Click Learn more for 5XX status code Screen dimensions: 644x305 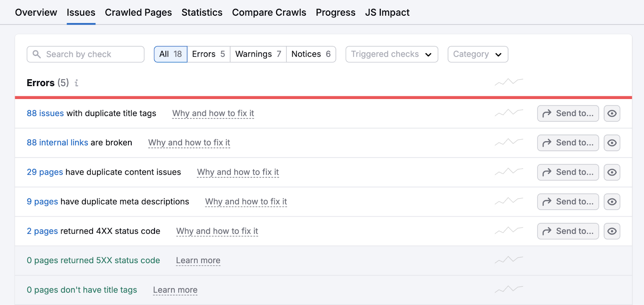[x=198, y=261]
